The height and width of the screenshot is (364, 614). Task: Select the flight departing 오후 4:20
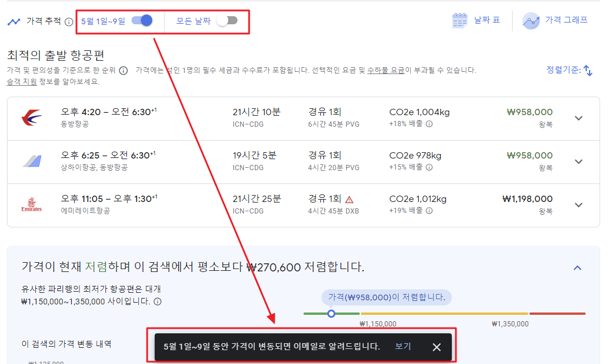point(304,119)
